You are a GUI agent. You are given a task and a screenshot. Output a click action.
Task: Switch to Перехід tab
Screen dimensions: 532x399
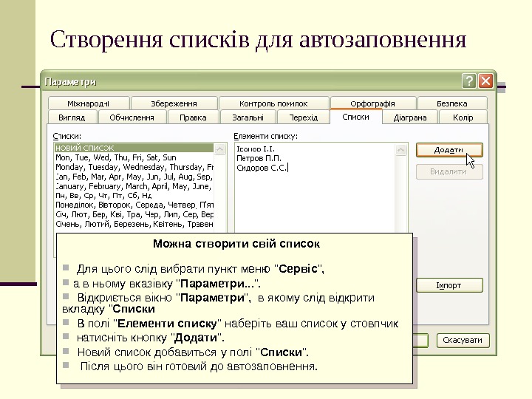coord(304,117)
